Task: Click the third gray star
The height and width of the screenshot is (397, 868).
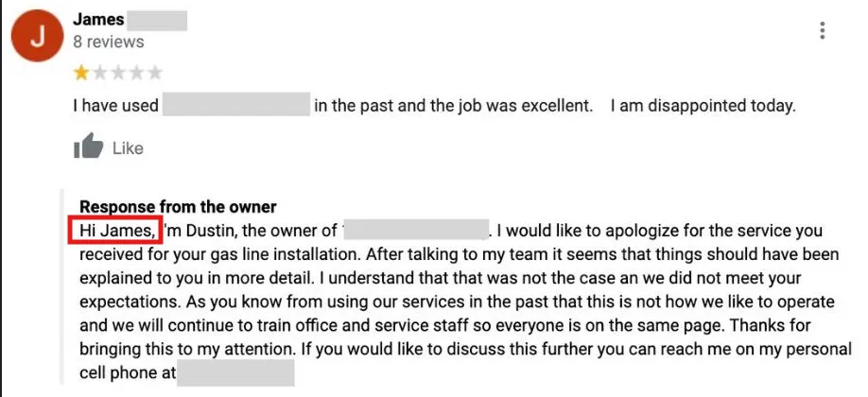Action: [117, 72]
